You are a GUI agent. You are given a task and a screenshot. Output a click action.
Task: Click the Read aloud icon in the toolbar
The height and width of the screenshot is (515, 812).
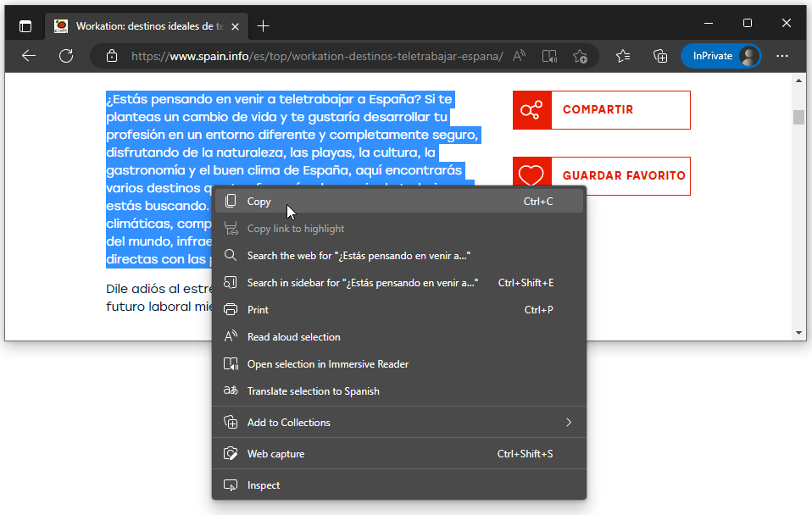click(518, 55)
